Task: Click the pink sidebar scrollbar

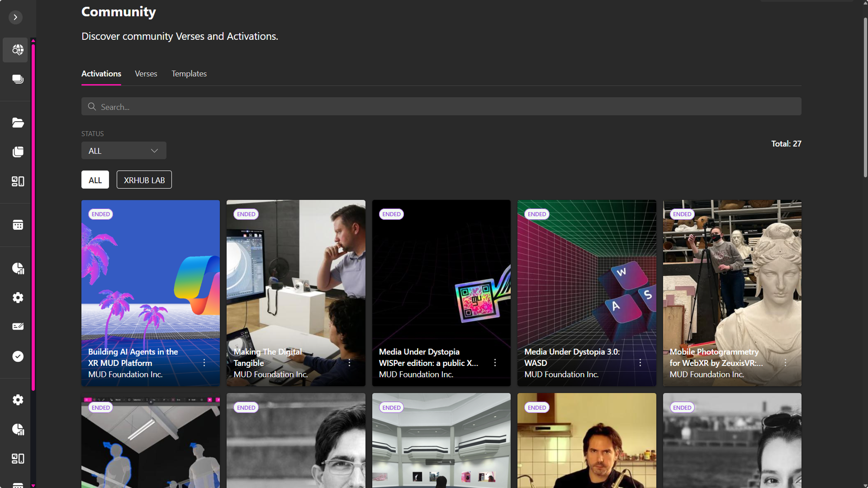Action: click(x=33, y=217)
